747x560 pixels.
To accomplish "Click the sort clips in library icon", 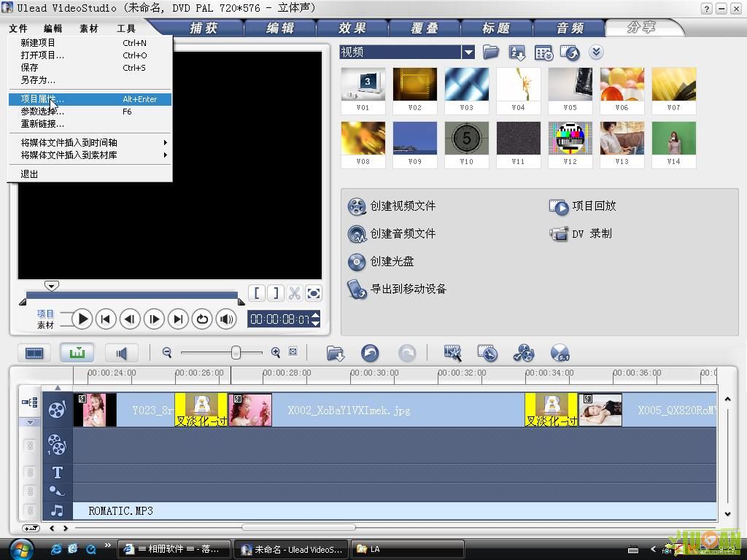I will coord(517,52).
